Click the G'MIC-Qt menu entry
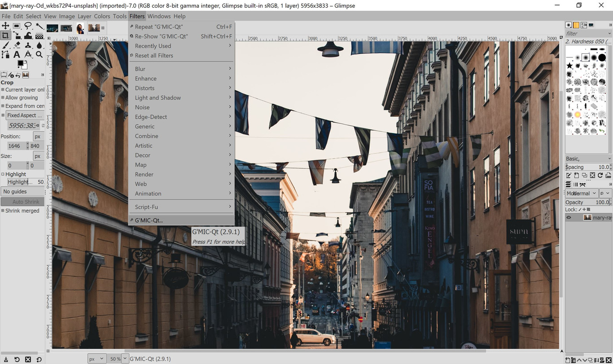Image resolution: width=613 pixels, height=364 pixels. pos(148,220)
